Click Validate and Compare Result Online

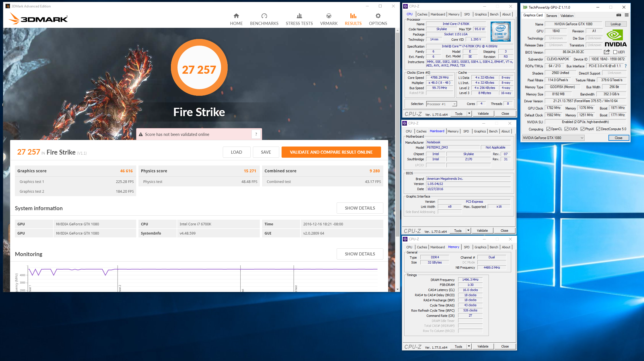[331, 152]
